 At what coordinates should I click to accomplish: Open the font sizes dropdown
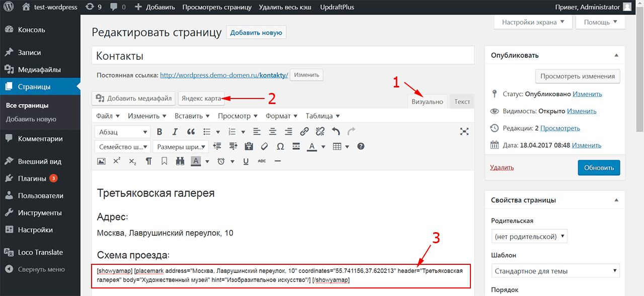pyautogui.click(x=181, y=147)
